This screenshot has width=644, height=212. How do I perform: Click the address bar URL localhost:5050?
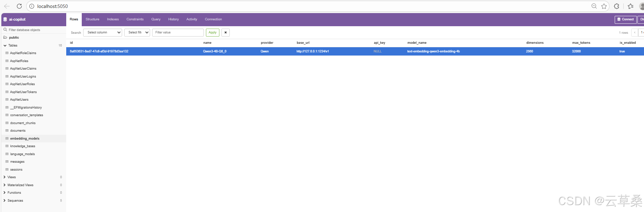point(52,6)
